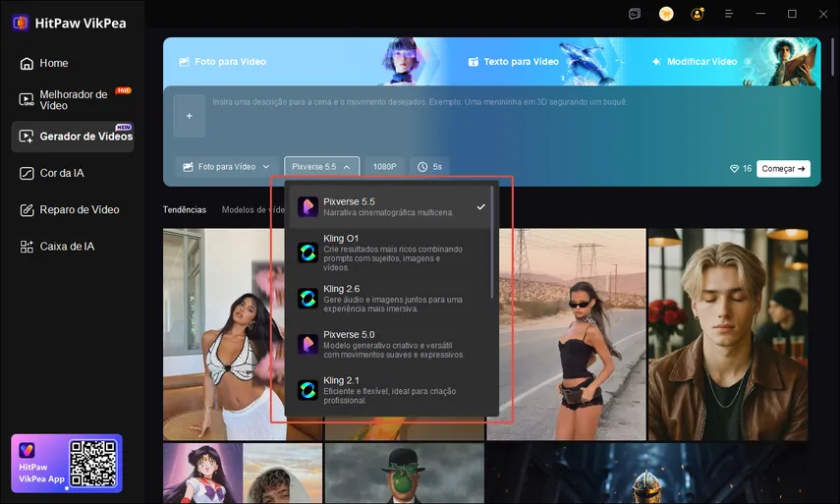Open the feedback message icon in title bar

point(635,14)
